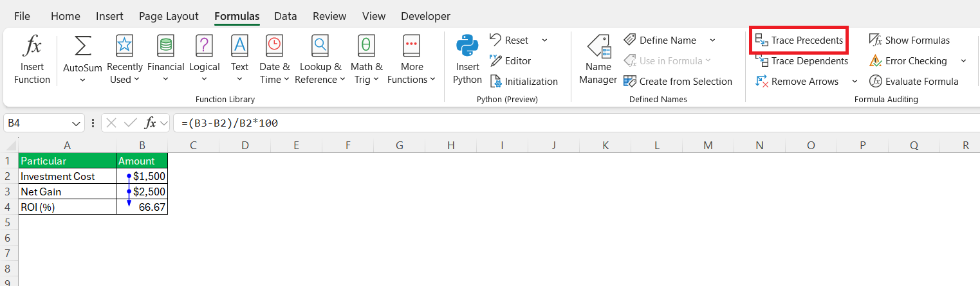Viewport: 980px width, 286px height.
Task: Open the Logical functions library
Action: 204,60
